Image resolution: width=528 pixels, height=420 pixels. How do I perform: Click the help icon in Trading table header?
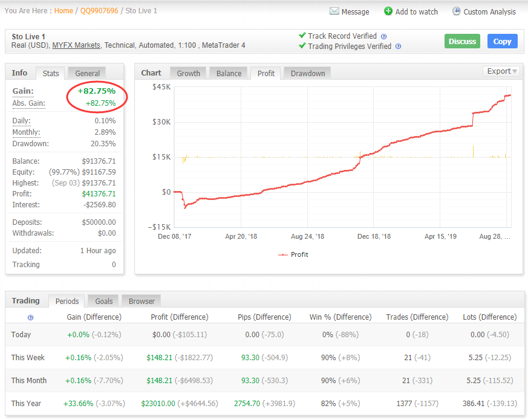(x=30, y=317)
